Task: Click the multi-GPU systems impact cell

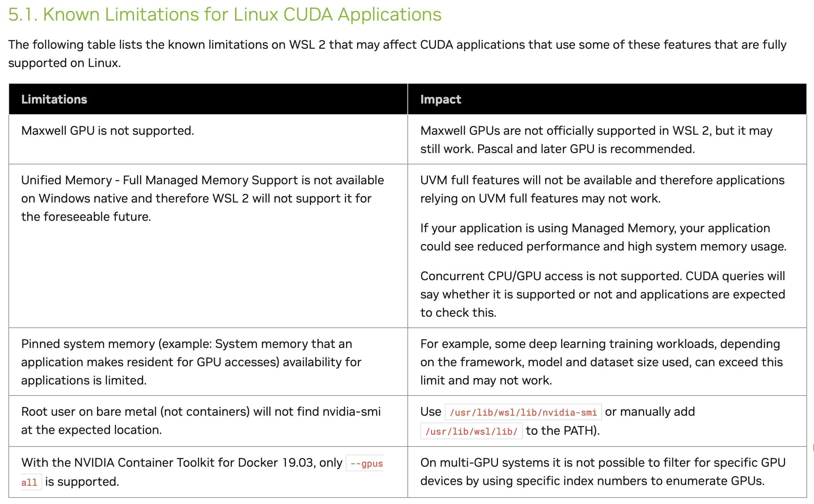Action: [x=603, y=471]
